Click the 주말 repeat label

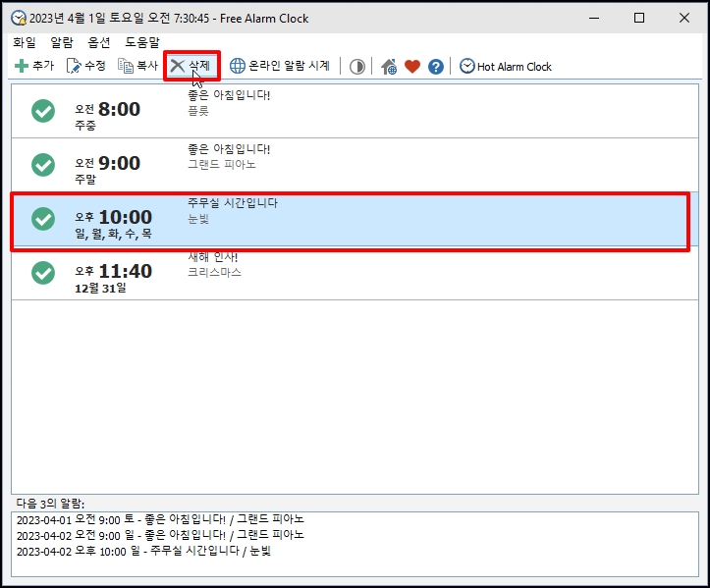point(85,180)
